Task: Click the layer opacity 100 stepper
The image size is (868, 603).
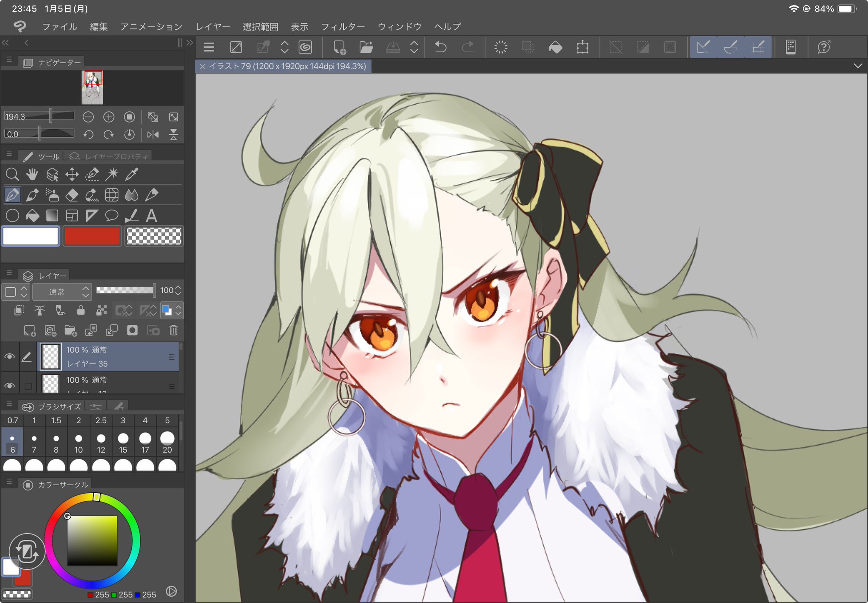Action: [x=178, y=290]
